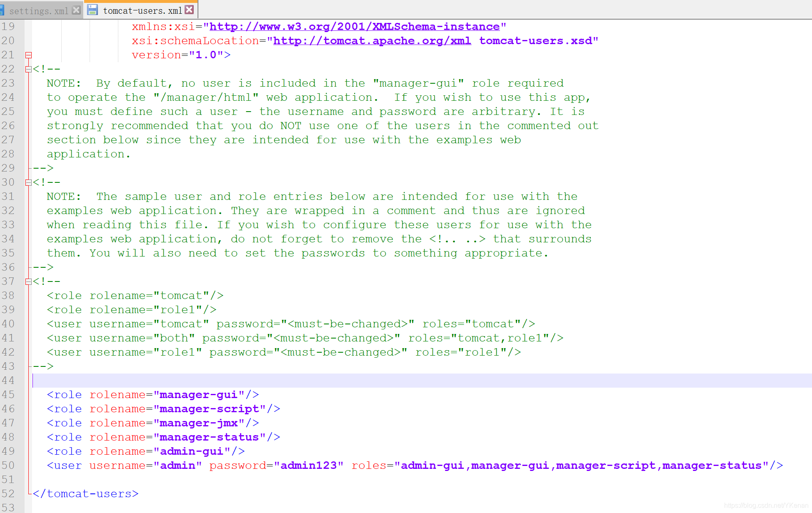
Task: Click the roles attribute value on line 50
Action: (x=581, y=466)
